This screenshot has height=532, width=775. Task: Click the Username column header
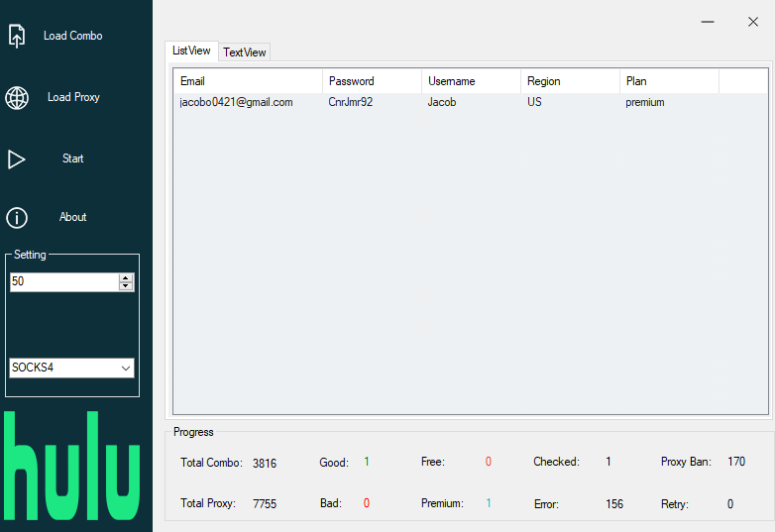pyautogui.click(x=471, y=81)
